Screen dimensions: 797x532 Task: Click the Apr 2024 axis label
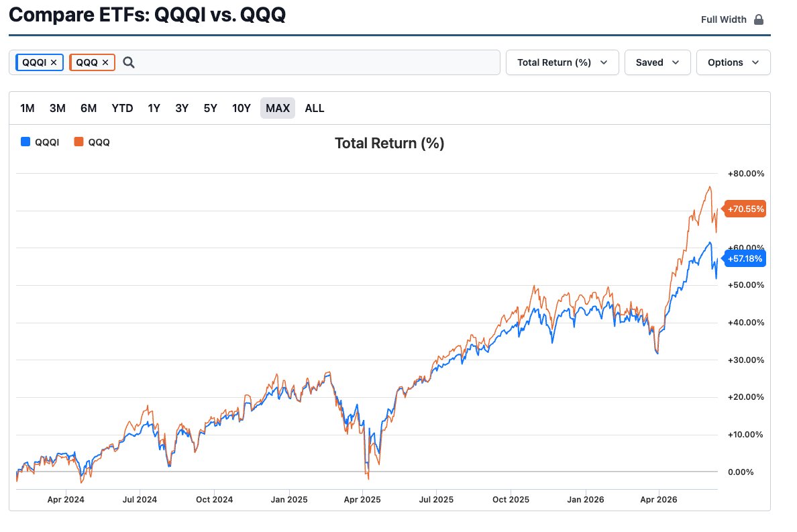[x=66, y=500]
